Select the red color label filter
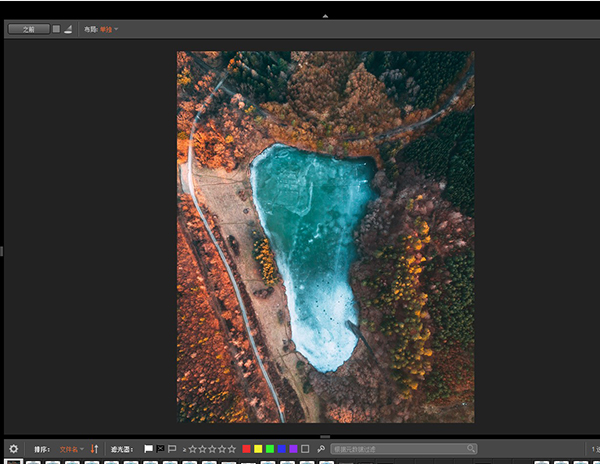The image size is (600, 464). coord(247,449)
